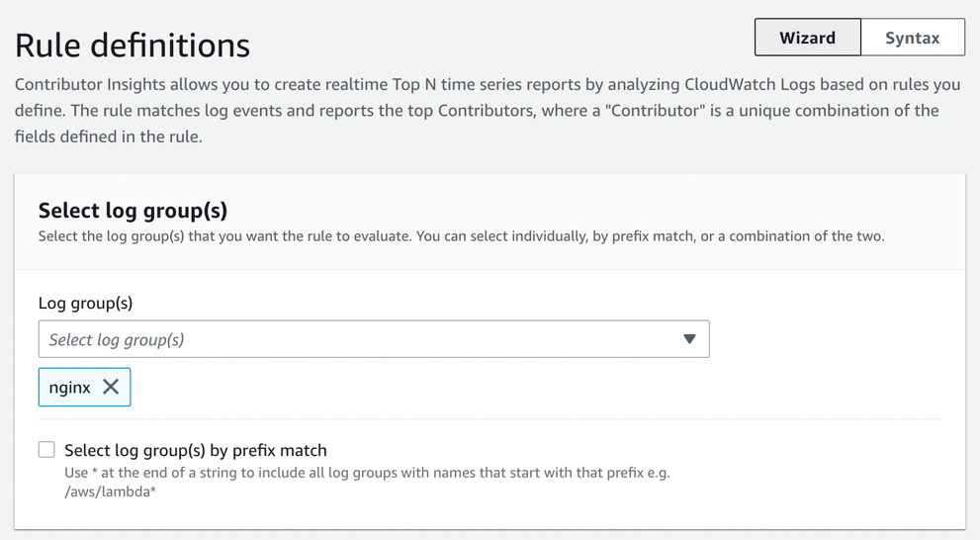Remove the nginx log group tag

tap(111, 387)
